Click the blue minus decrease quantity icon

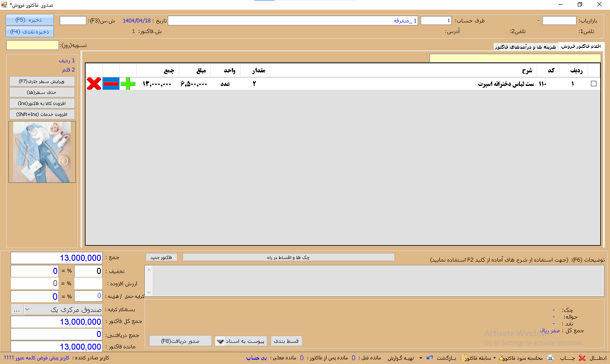pyautogui.click(x=111, y=84)
